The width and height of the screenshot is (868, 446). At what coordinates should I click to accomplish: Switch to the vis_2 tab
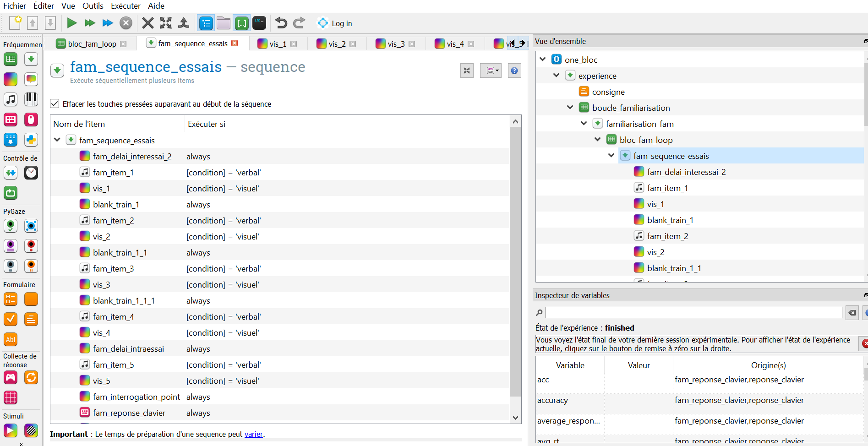(x=337, y=44)
